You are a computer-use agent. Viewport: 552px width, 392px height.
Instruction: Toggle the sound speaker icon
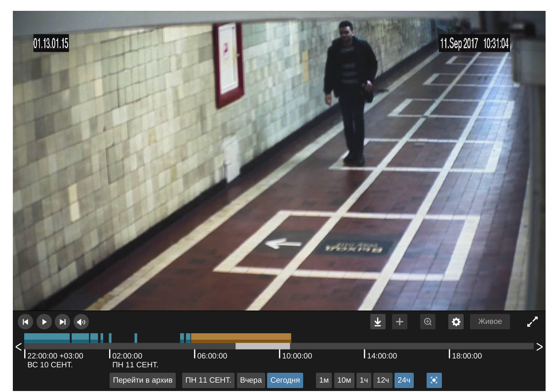coord(81,321)
